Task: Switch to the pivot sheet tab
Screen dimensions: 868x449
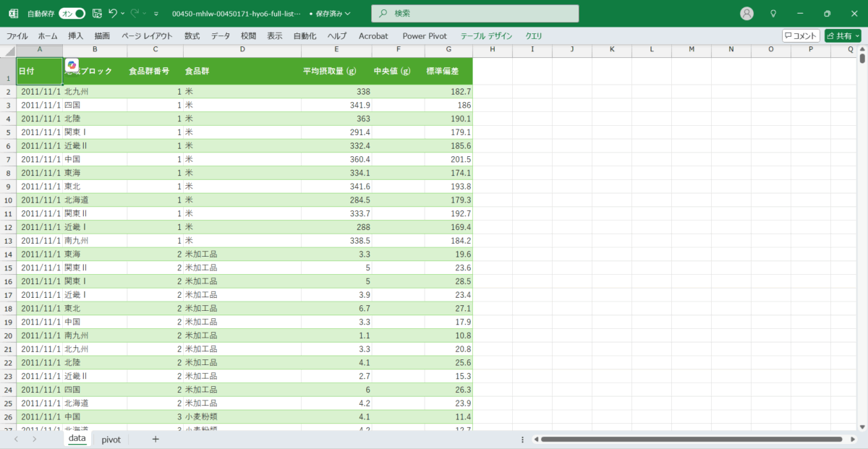Action: 111,439
